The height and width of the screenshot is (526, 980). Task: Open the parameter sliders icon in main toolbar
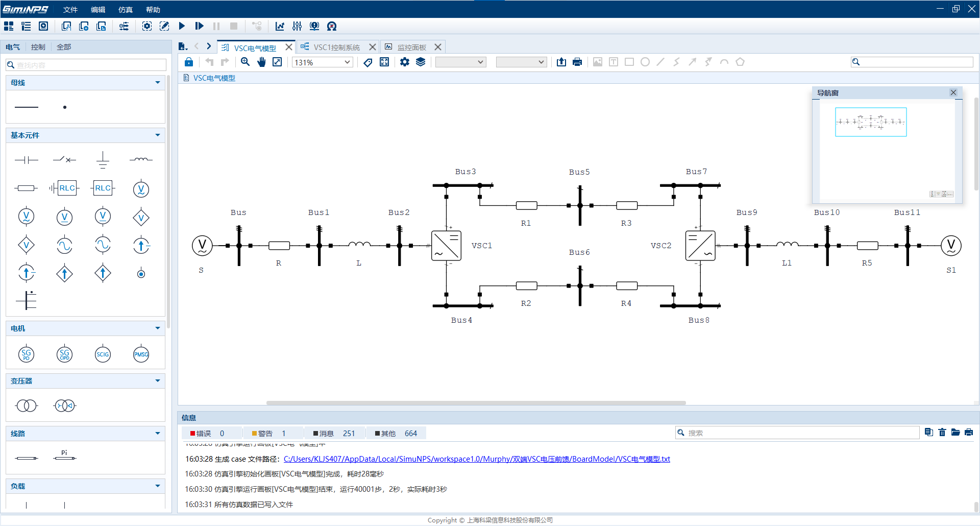tap(297, 26)
